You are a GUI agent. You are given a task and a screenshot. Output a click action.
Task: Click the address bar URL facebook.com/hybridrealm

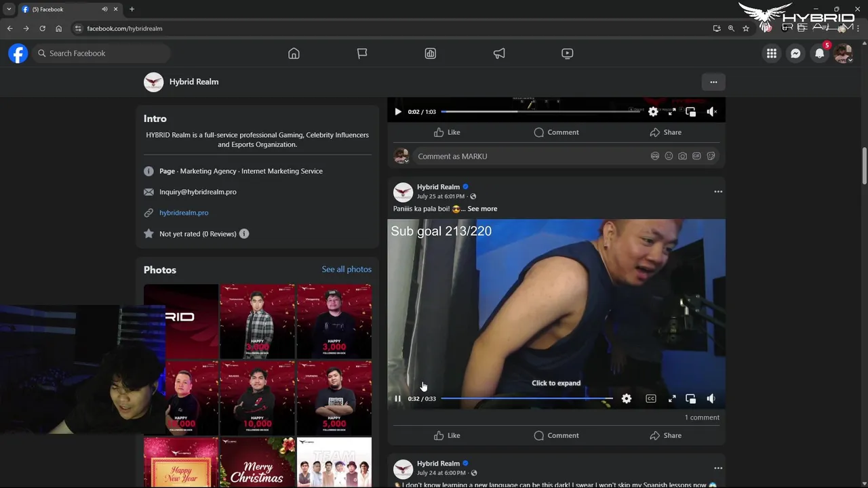coord(125,28)
